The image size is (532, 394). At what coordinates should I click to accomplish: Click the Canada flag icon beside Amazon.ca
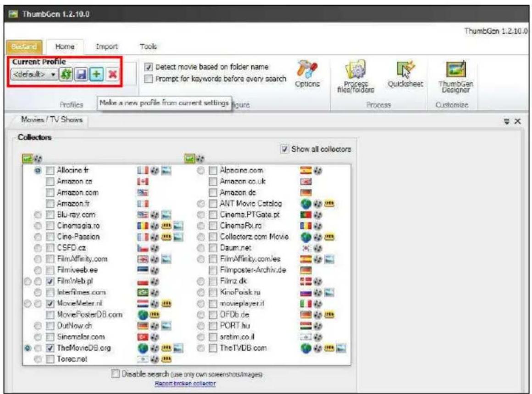(143, 182)
